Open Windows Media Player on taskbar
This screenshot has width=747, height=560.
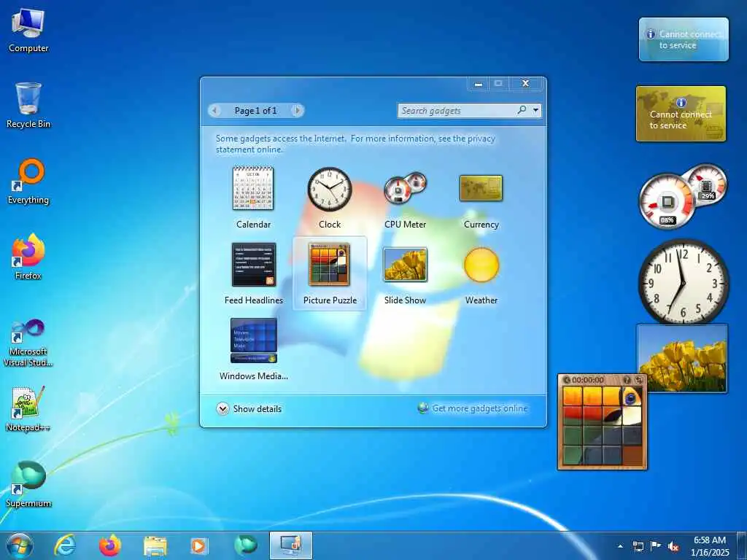point(199,545)
